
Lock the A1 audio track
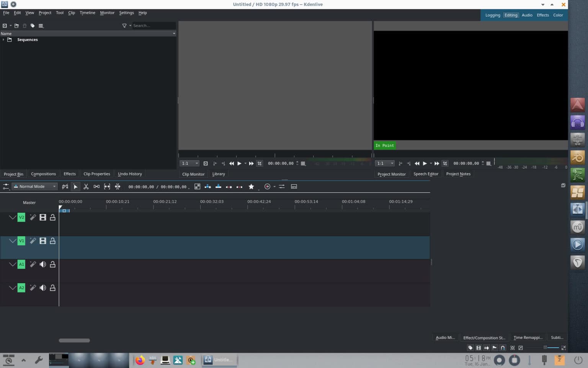coord(52,264)
